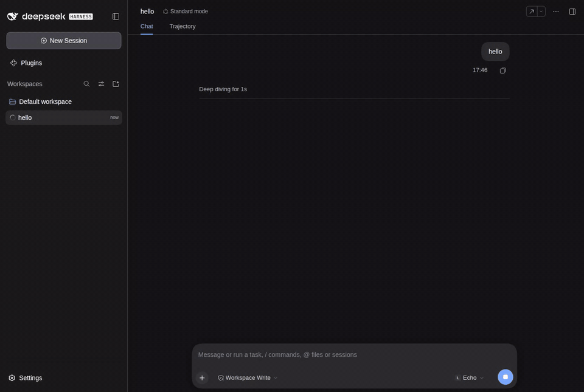Focus the message input field
The height and width of the screenshot is (392, 584).
354,355
